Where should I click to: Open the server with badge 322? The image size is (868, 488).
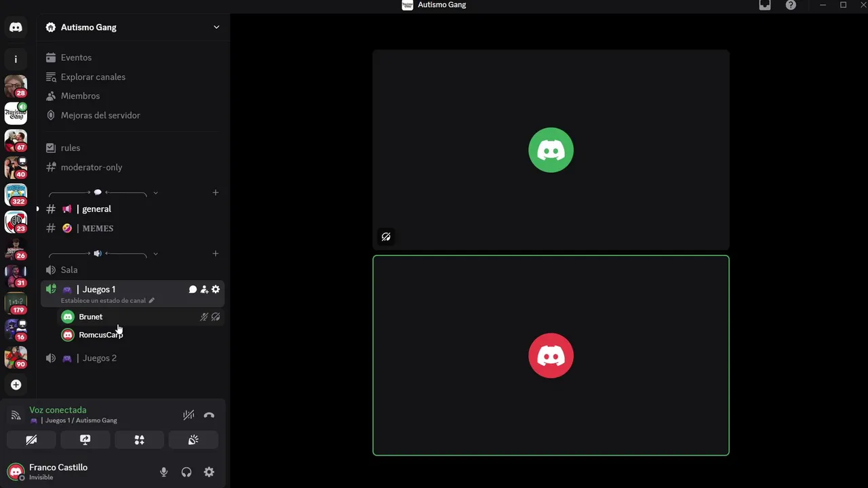click(x=16, y=195)
